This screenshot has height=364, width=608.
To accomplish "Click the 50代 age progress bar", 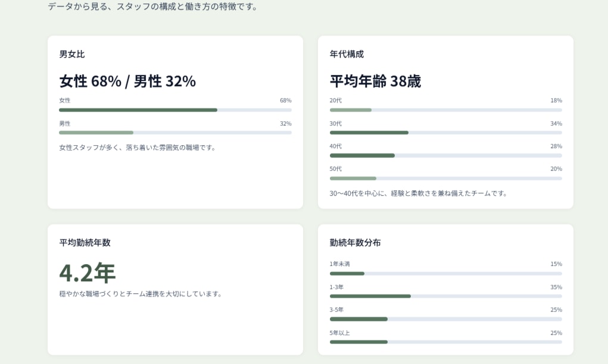I will click(445, 178).
